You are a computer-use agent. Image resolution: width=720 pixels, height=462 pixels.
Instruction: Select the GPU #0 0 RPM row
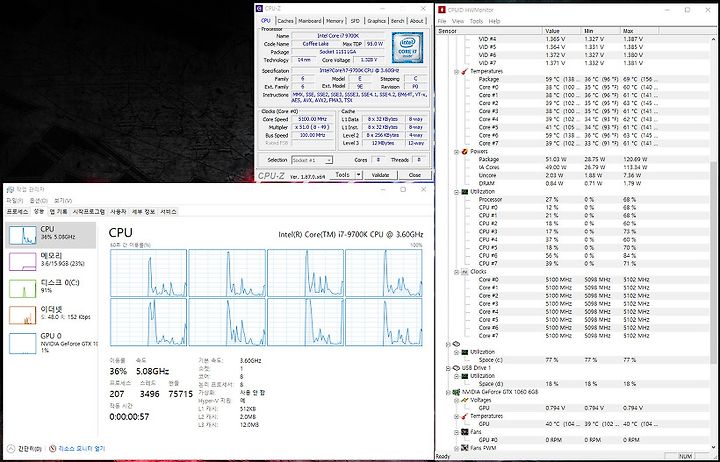point(572,440)
